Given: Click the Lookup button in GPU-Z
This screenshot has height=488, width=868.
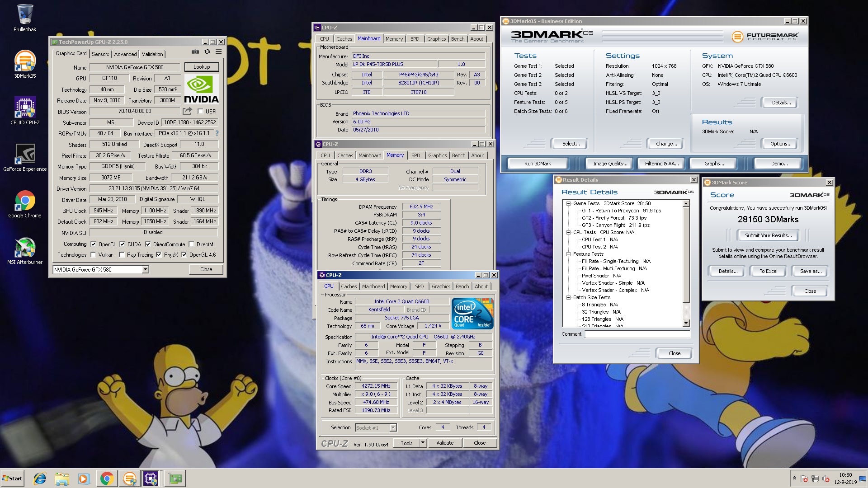Looking at the screenshot, I should [202, 67].
